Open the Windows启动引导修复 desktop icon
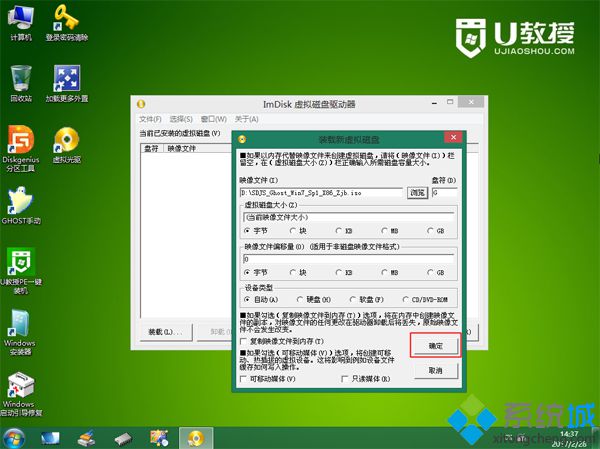 pyautogui.click(x=21, y=394)
